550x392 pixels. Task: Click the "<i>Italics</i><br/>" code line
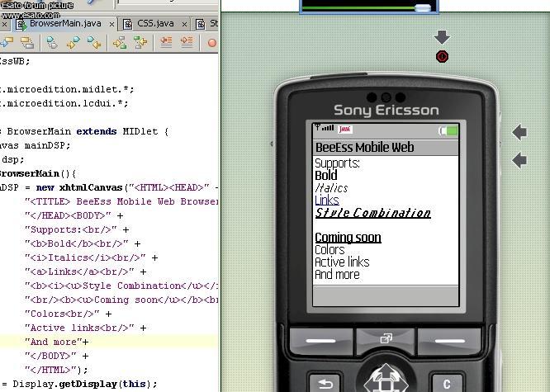point(91,257)
